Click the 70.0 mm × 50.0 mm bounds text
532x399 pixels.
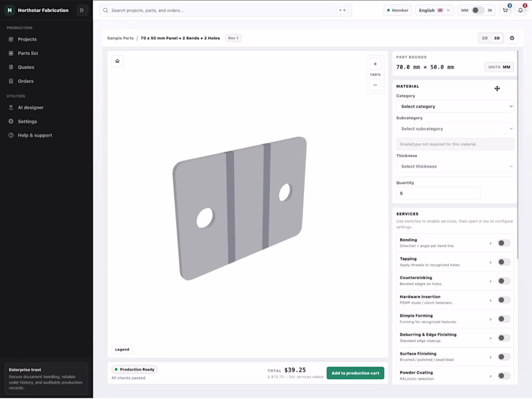click(425, 67)
